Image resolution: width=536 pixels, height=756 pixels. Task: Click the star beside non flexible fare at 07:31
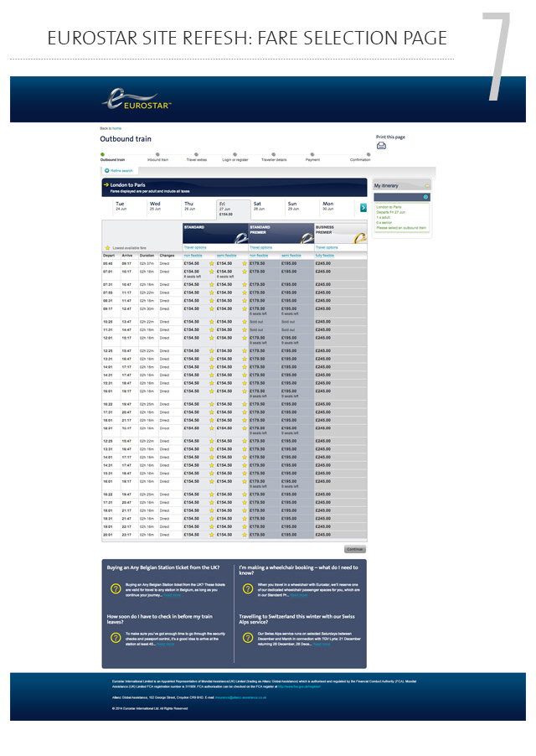pyautogui.click(x=211, y=284)
